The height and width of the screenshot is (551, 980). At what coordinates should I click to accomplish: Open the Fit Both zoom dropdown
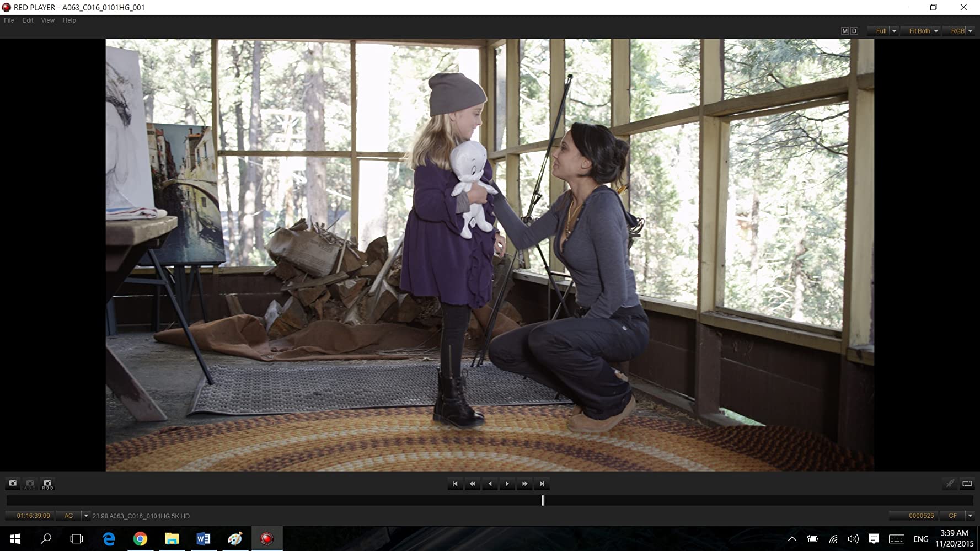[x=936, y=31]
